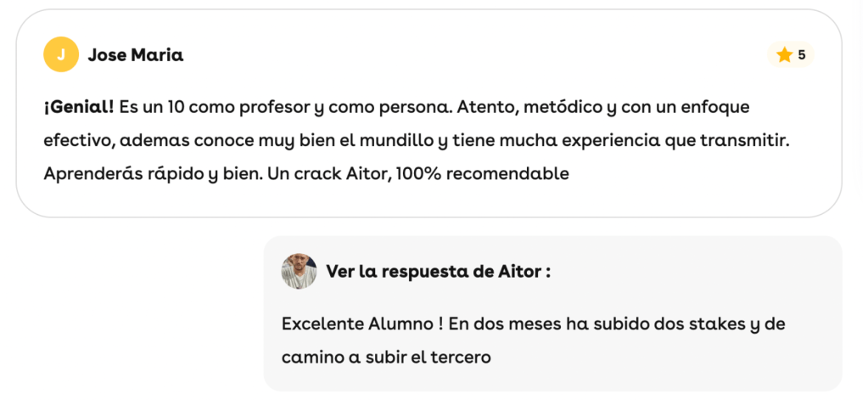Click the yellow star rating icon
Image resolution: width=868 pixels, height=400 pixels.
click(x=784, y=55)
